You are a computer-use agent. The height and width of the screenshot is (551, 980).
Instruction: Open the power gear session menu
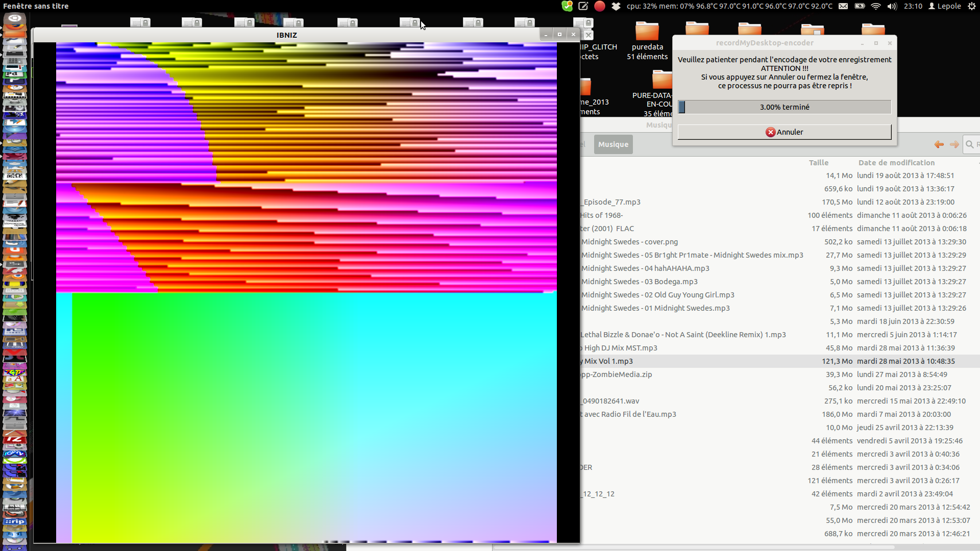(x=972, y=6)
